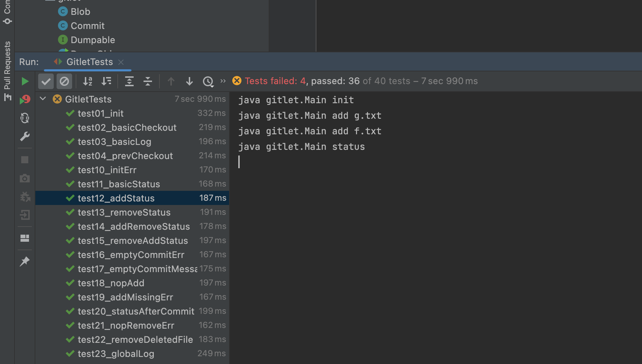This screenshot has width=642, height=364.
Task: Toggle auto-test rerun icon
Action: coord(25,118)
